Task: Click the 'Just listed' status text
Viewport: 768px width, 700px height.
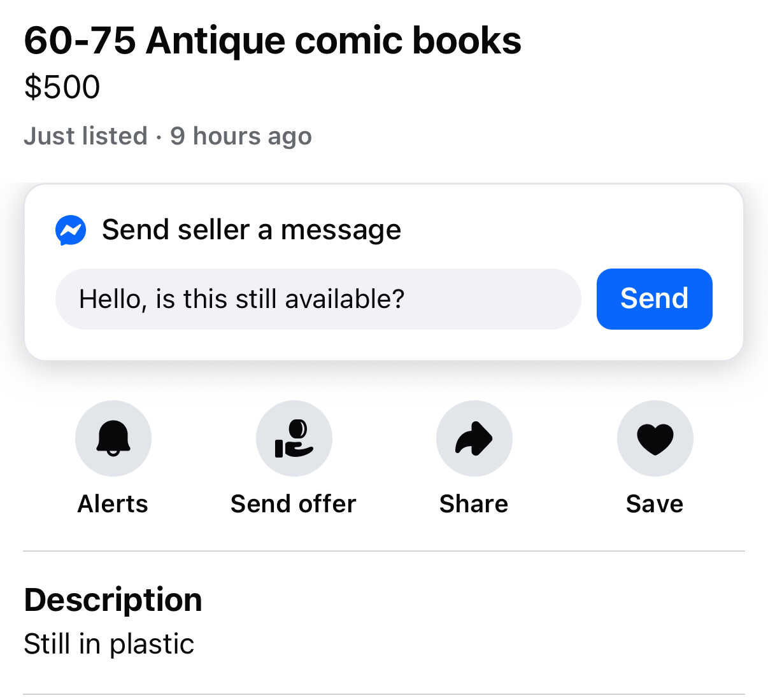Action: (86, 136)
